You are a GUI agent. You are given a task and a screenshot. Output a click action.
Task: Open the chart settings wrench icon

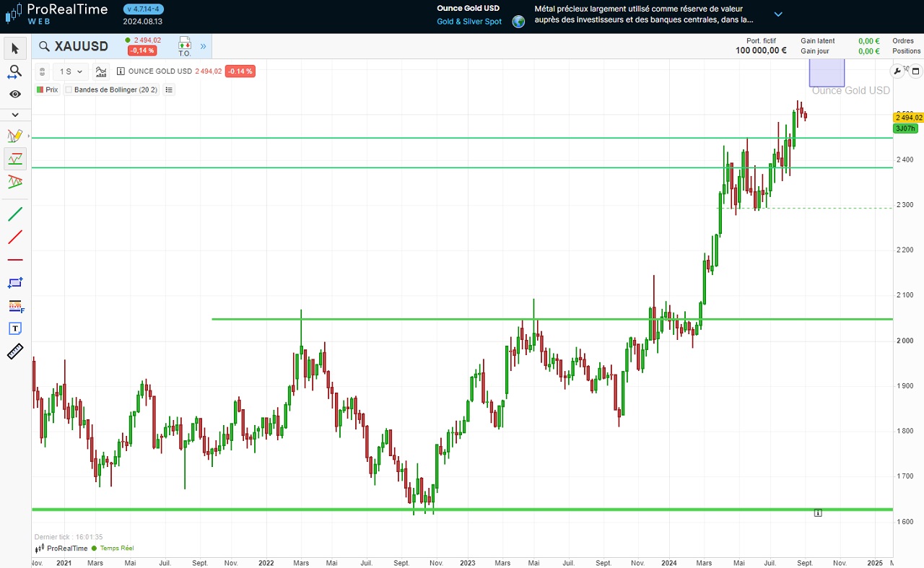tap(898, 71)
